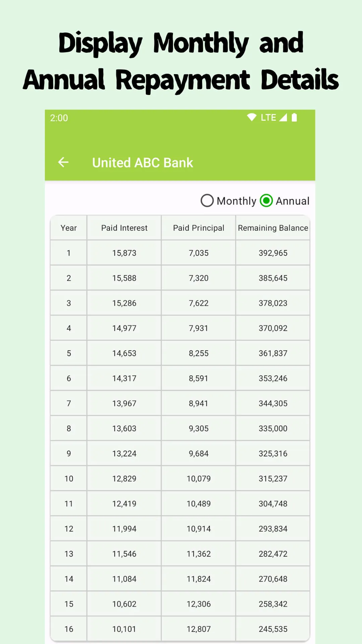Click the 2:00 clock in status bar

59,118
